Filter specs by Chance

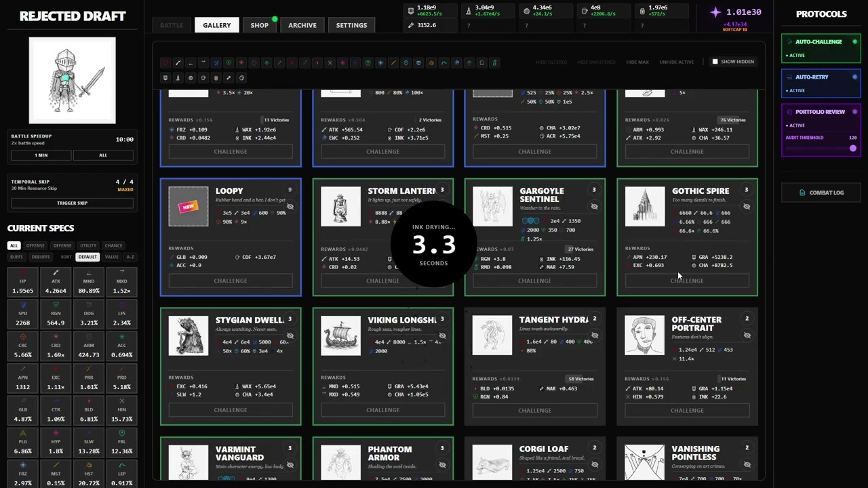[114, 245]
